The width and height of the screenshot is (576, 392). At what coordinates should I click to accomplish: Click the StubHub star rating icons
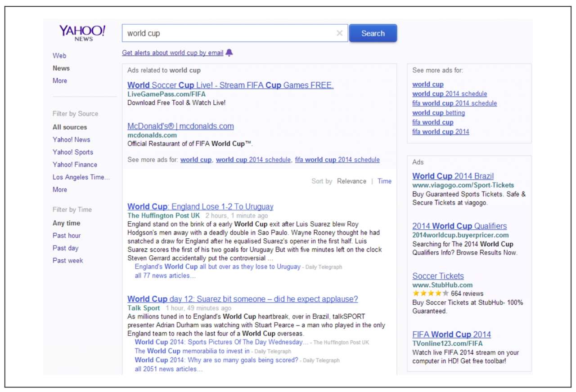click(x=431, y=294)
